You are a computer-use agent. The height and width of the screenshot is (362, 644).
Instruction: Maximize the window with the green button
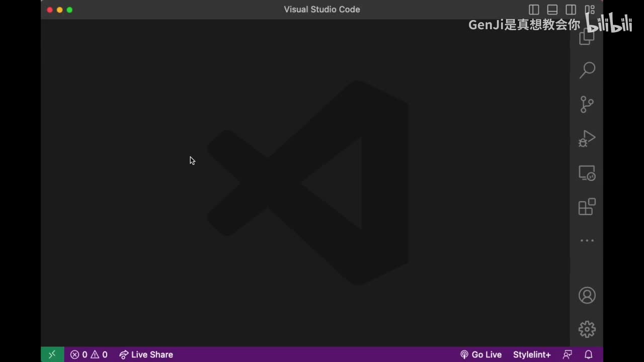pyautogui.click(x=69, y=10)
